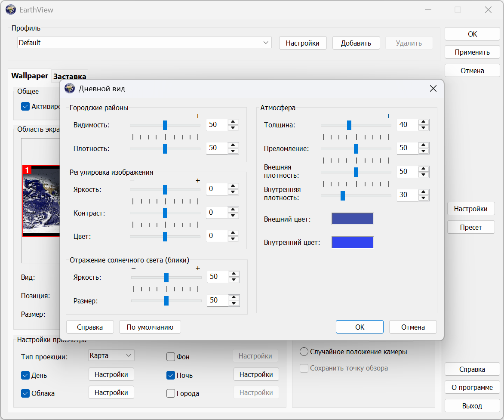The height and width of the screenshot is (420, 504).
Task: Click the globe icon in Дневной вид dialog title
Action: [70, 89]
